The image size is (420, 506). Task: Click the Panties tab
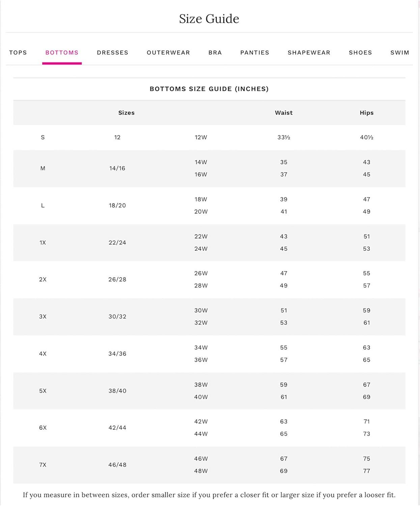click(255, 53)
